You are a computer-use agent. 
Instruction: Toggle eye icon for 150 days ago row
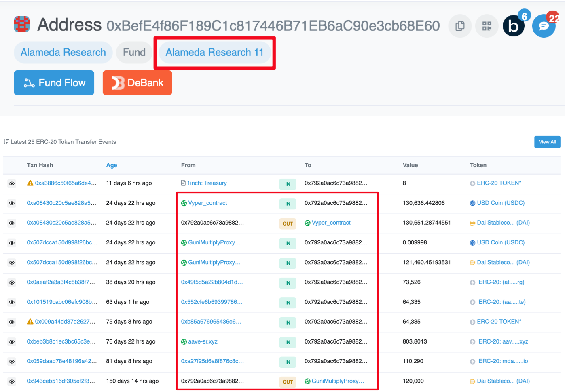[x=12, y=381]
